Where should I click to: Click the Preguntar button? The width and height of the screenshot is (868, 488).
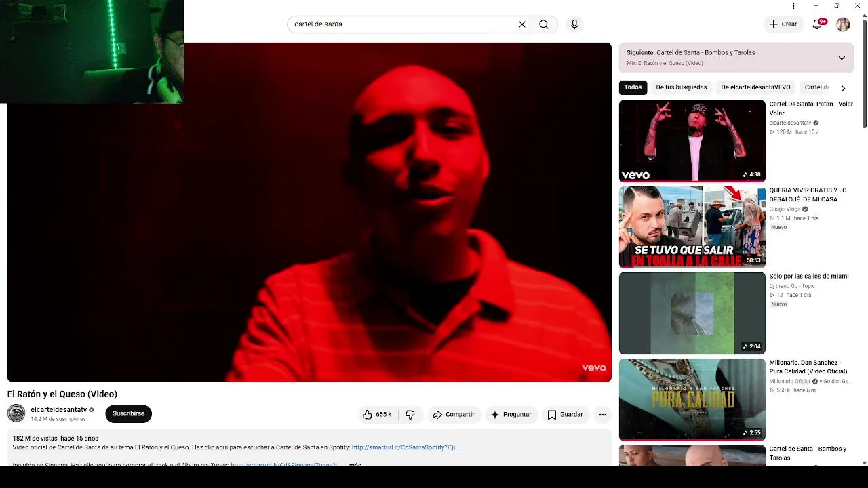pos(511,415)
